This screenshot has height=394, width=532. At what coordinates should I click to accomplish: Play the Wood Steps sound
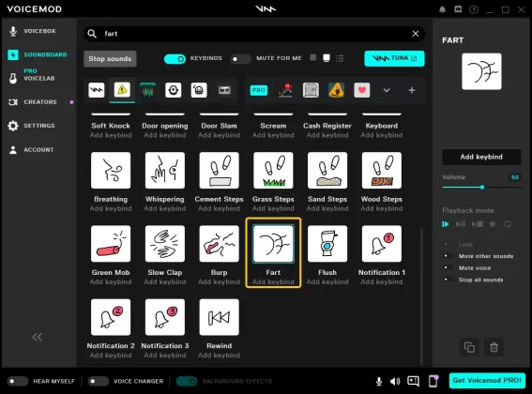[382, 171]
